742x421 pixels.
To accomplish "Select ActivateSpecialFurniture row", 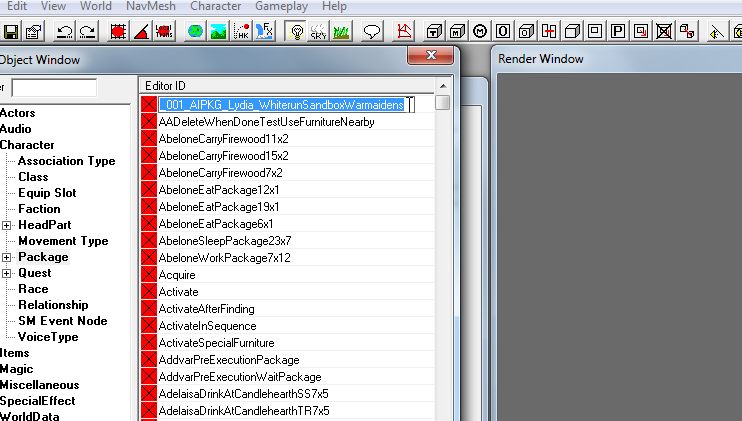I will pos(287,343).
